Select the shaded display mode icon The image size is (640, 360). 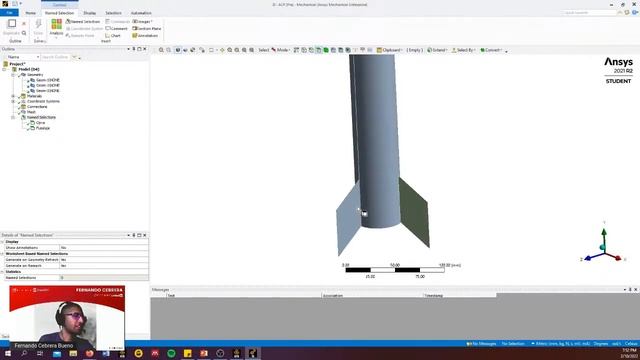[178, 50]
